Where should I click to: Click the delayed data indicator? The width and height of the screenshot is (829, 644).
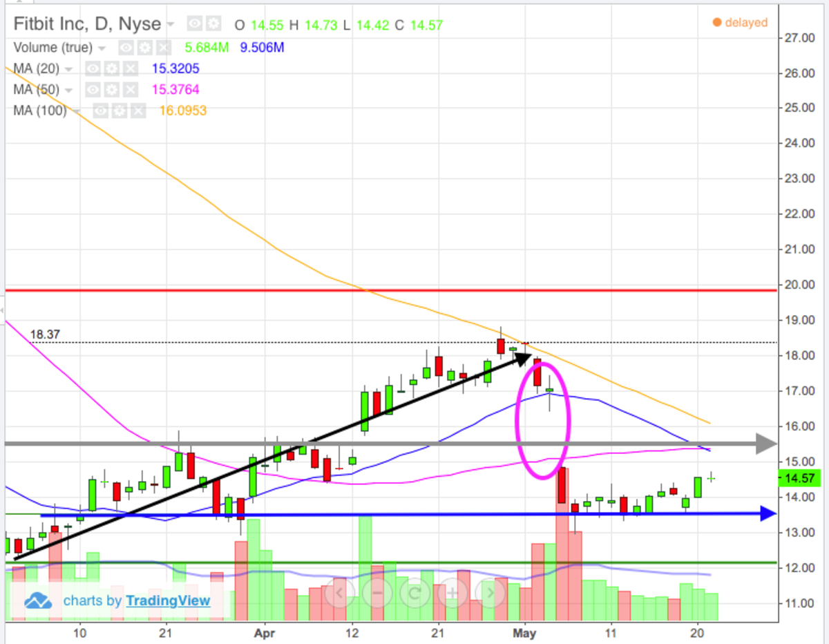tap(740, 23)
